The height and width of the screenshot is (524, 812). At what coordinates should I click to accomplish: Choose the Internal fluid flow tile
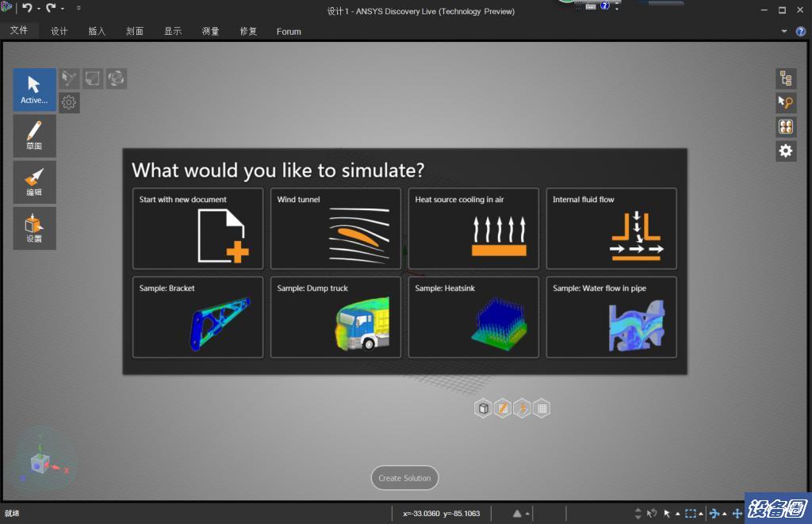coord(611,228)
